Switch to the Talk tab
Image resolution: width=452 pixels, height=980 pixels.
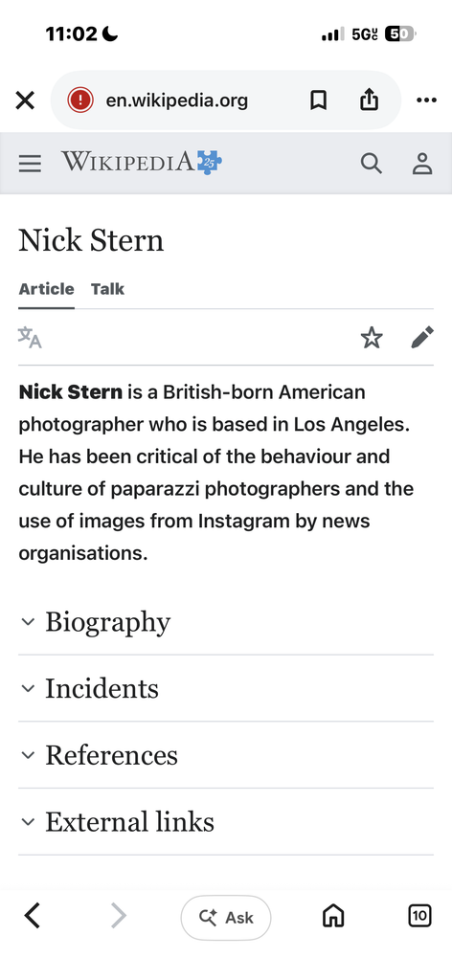point(107,289)
